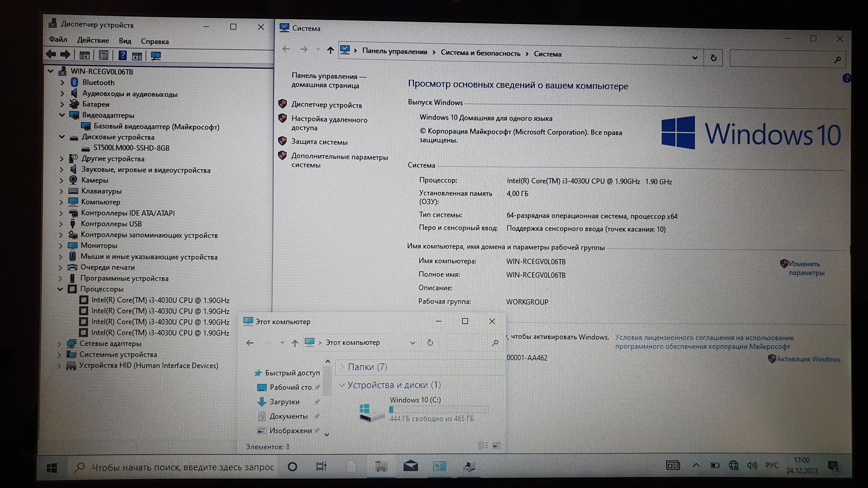Click the up arrow in System window navigation
This screenshot has height=488, width=868.
[330, 50]
